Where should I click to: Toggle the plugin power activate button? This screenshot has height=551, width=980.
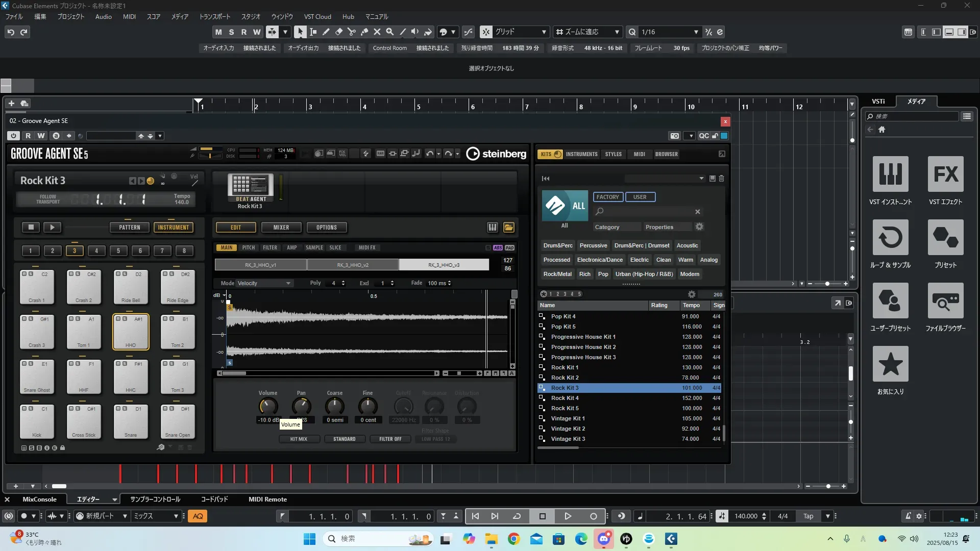point(14,136)
